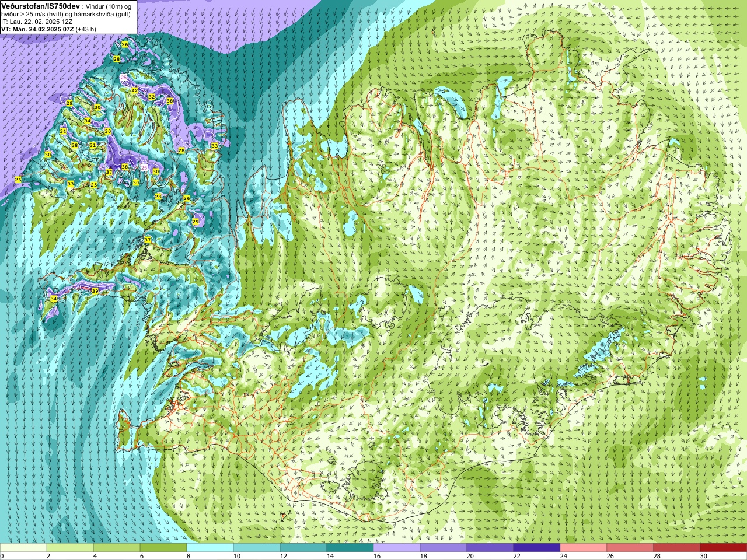Click the 2–4 m/s light green legend swatch
747x560 pixels.
tap(70, 548)
